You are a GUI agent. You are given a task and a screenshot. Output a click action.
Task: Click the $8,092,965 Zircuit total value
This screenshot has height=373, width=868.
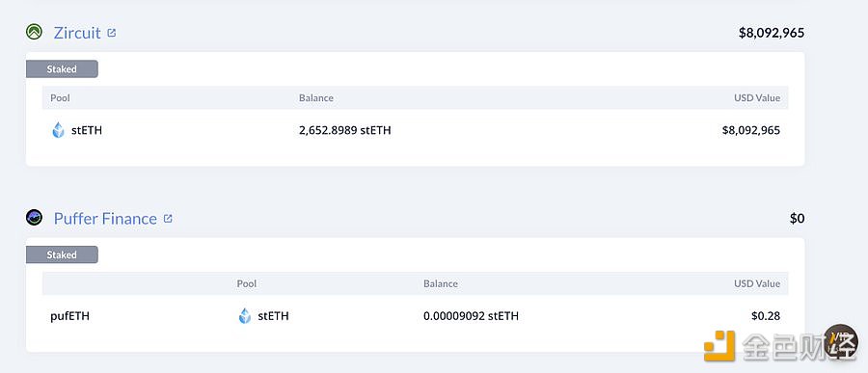tap(772, 33)
